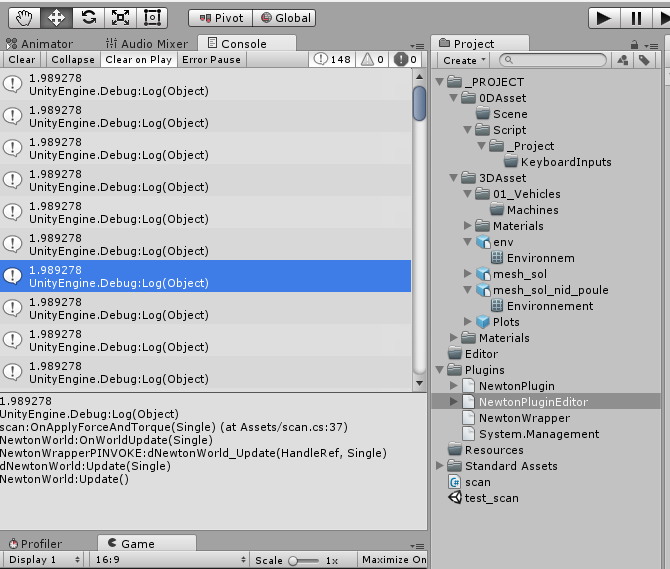670x569 pixels.
Task: Select the Hand tool in toolbar
Action: 25,17
